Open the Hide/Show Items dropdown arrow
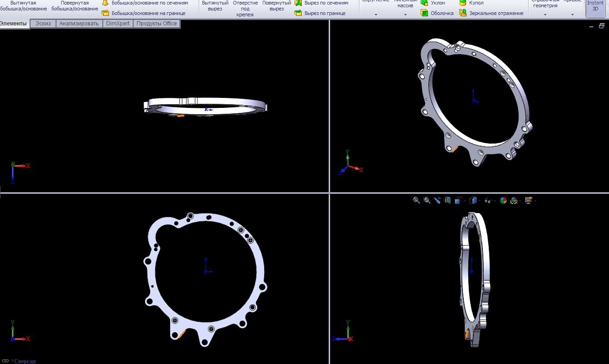Viewport: 609px width, 364px height. pyautogui.click(x=495, y=200)
